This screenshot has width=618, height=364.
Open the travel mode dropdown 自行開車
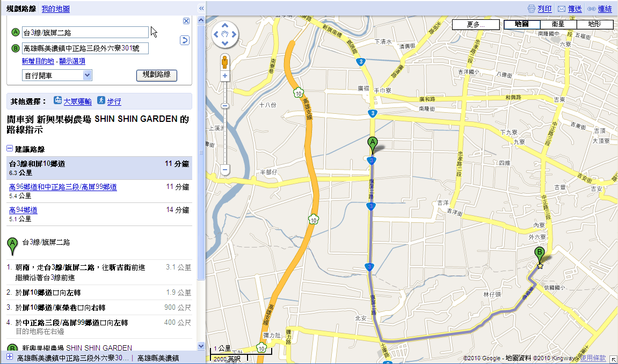point(57,75)
